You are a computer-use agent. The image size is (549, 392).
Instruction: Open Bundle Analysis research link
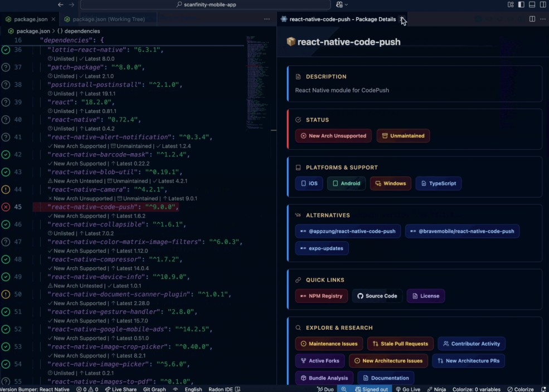[324, 378]
